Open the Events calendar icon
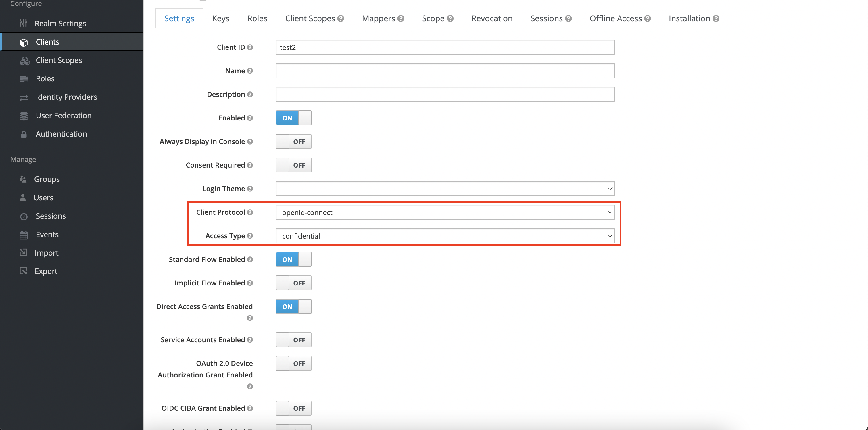868x430 pixels. click(x=23, y=234)
